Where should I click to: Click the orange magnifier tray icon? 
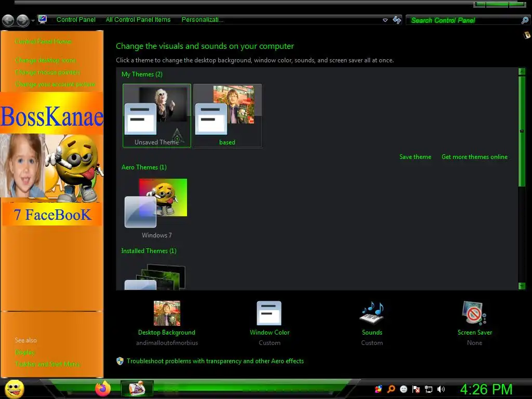pos(391,389)
